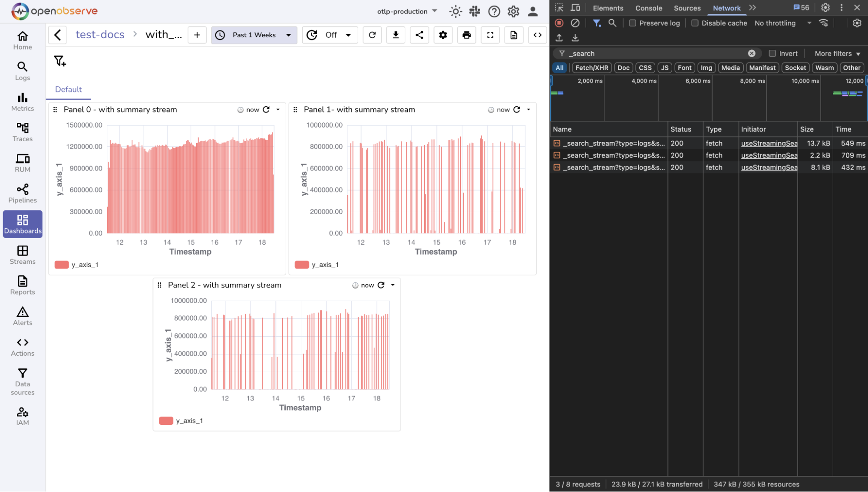Refresh Panel 0 with its reload icon
Image resolution: width=868 pixels, height=492 pixels.
(266, 110)
